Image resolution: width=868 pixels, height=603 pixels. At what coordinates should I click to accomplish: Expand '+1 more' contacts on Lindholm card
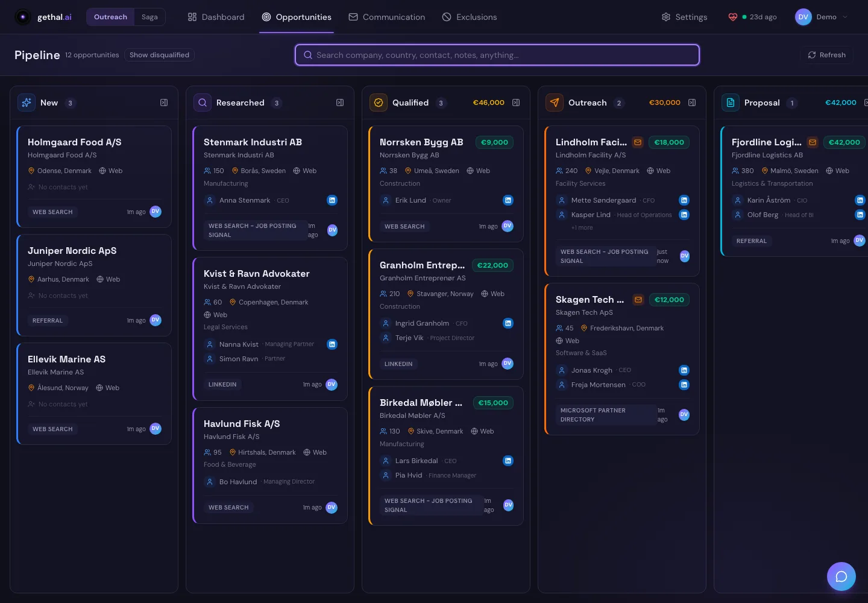click(582, 228)
